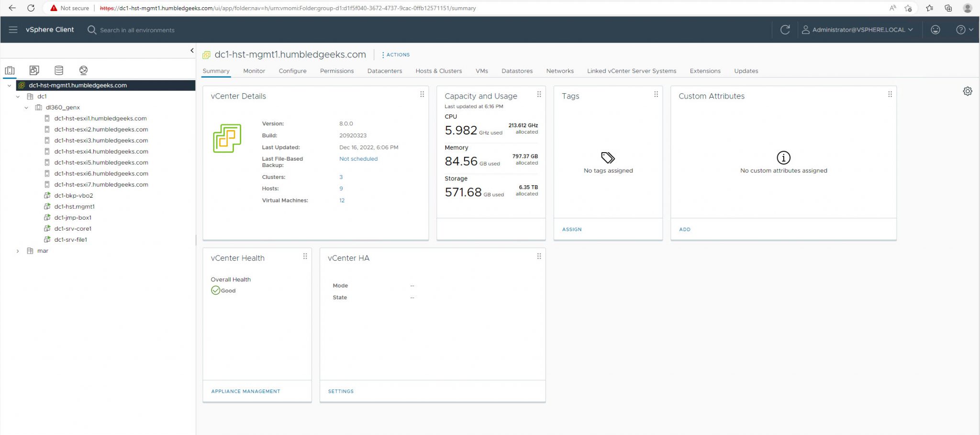Send feedback via the smiley icon
The image size is (980, 435).
pos(935,29)
